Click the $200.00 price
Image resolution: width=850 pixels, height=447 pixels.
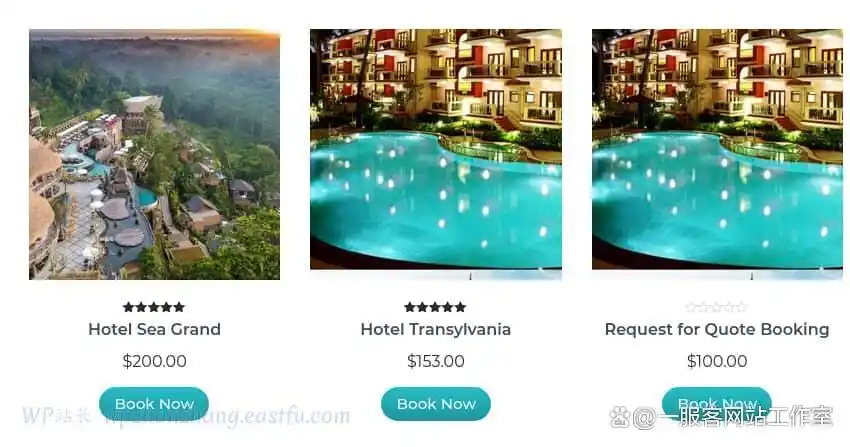point(154,361)
